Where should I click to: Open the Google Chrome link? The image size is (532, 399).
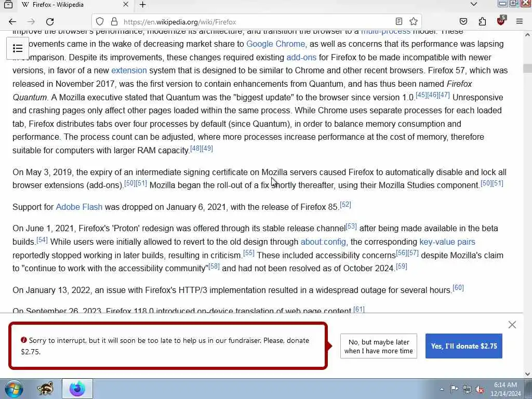(275, 44)
